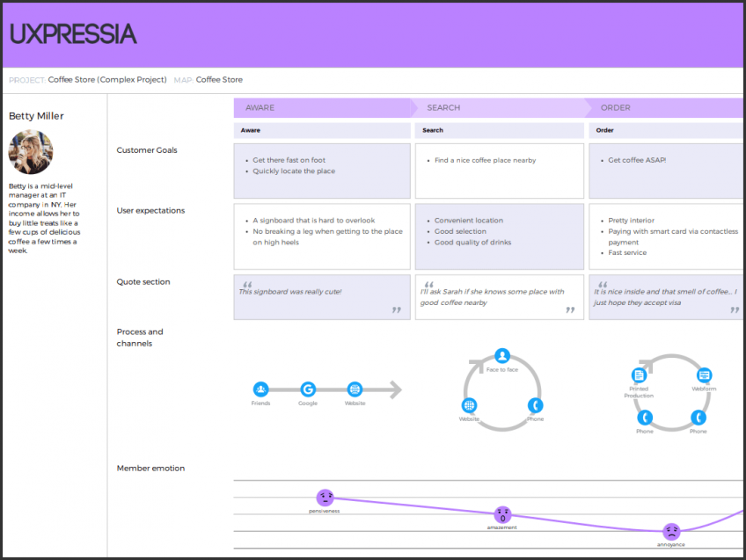Screen dimensions: 746x560
Task: Select the Phone icon in the Search cycle
Action: pyautogui.click(x=535, y=406)
